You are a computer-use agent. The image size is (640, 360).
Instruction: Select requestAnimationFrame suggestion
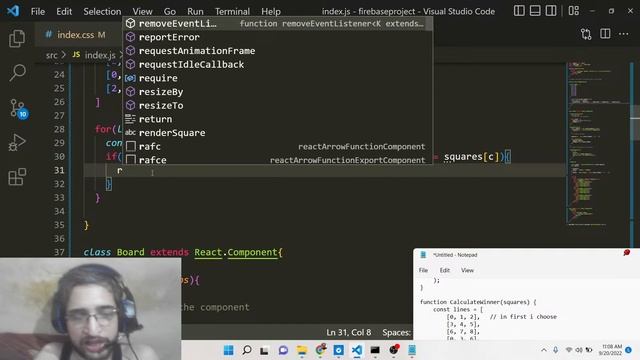coord(277,51)
